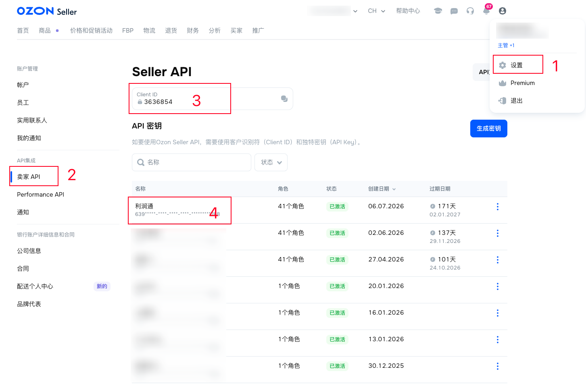
Task: Open 员工 in the sidebar
Action: [x=23, y=103]
